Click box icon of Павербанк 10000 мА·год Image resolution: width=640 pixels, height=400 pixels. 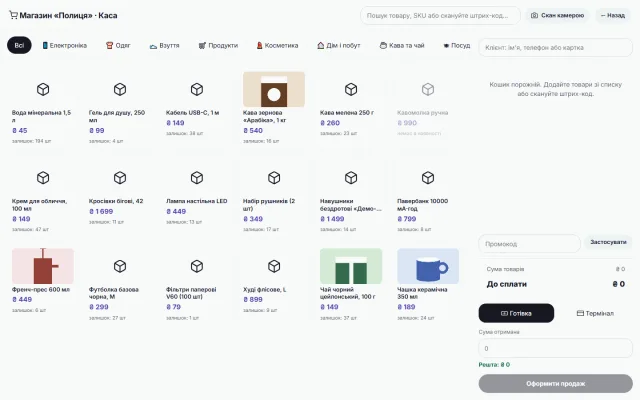[428, 178]
